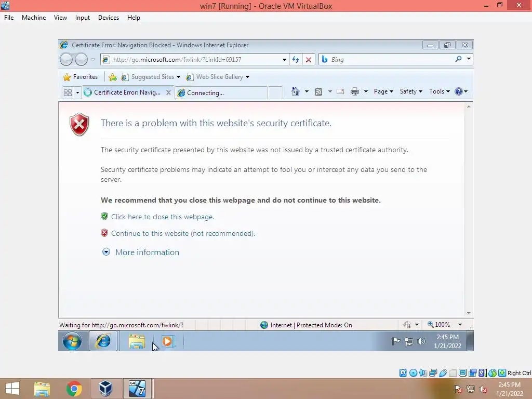Click the Add to Favorites Bar star icon
This screenshot has height=399, width=532.
point(113,77)
